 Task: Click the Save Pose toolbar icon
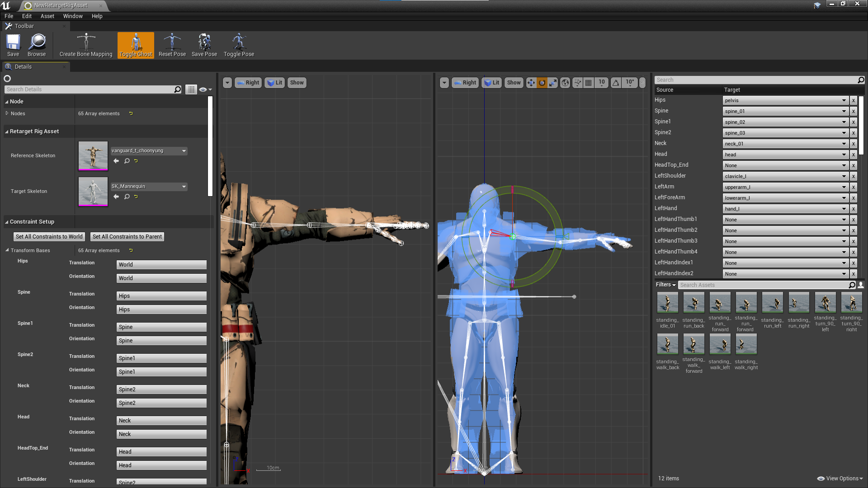(204, 45)
